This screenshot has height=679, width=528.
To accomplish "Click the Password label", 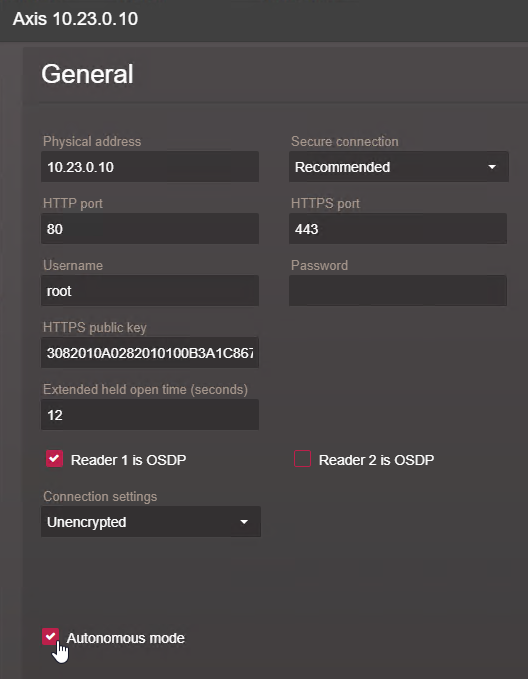I will click(319, 265).
